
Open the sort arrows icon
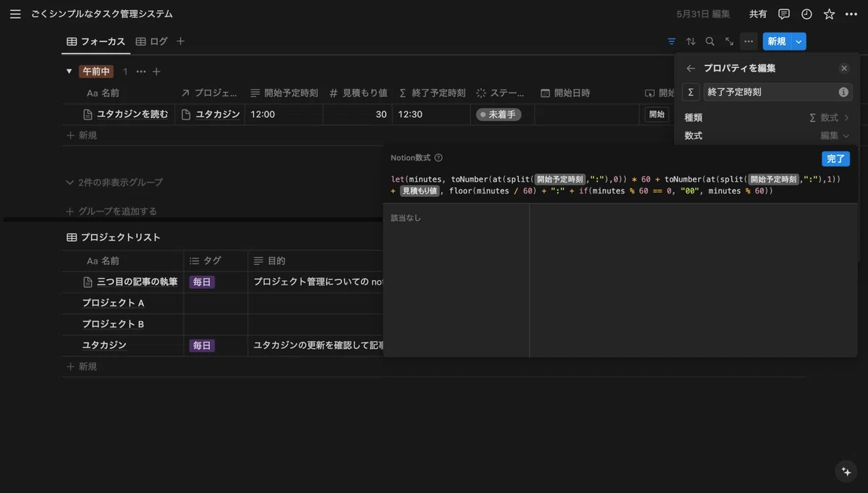tap(691, 41)
